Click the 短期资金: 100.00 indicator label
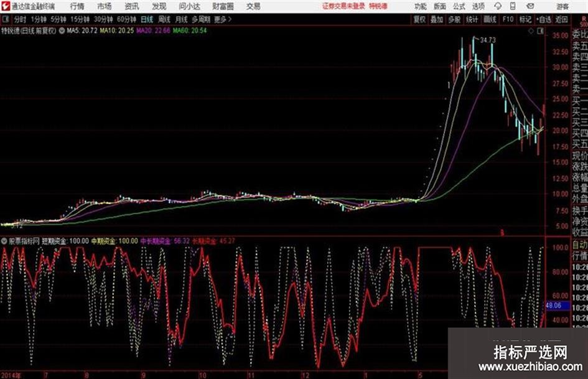588x379 pixels. pos(65,241)
